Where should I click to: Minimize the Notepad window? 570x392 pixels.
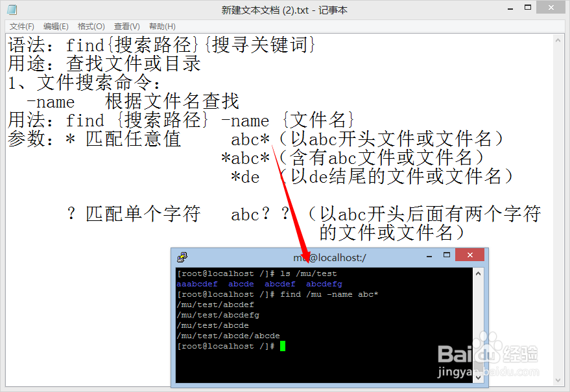pyautogui.click(x=510, y=8)
